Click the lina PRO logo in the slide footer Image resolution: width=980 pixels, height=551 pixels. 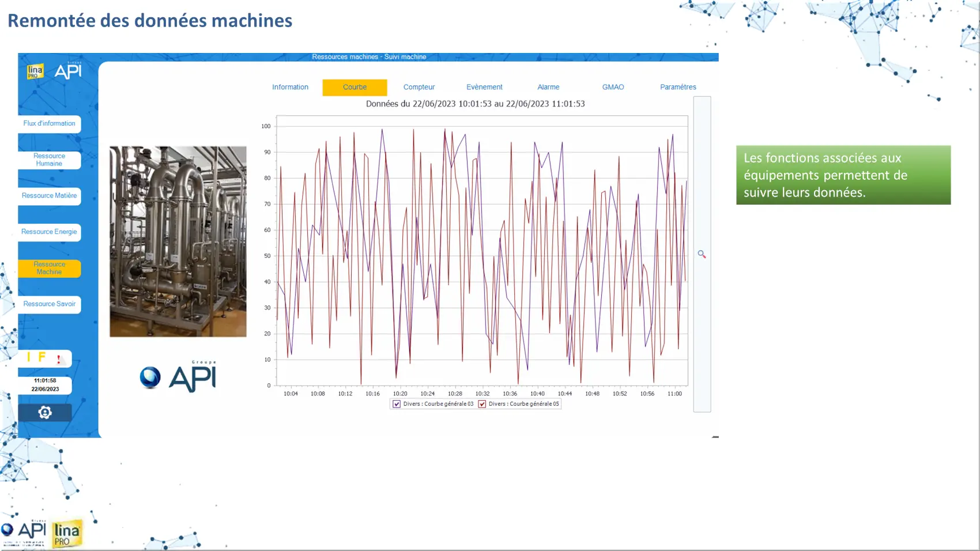click(x=67, y=534)
